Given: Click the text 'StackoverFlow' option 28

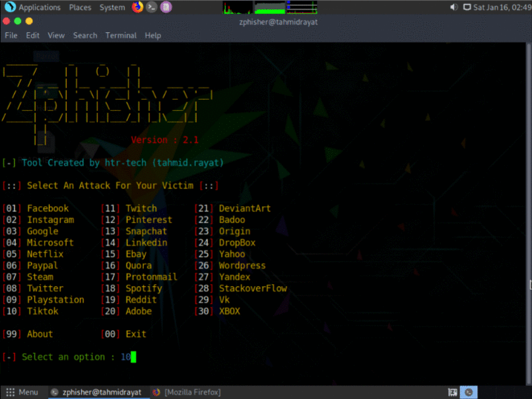Looking at the screenshot, I should (253, 289).
